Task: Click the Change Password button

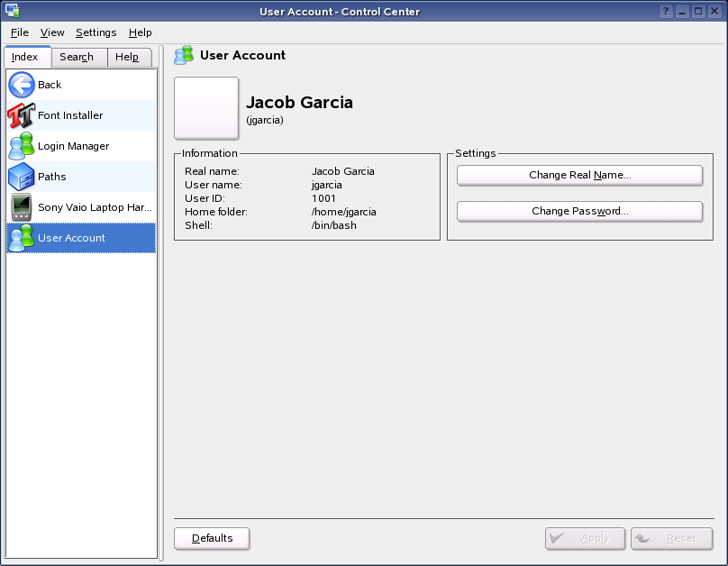Action: click(x=579, y=211)
